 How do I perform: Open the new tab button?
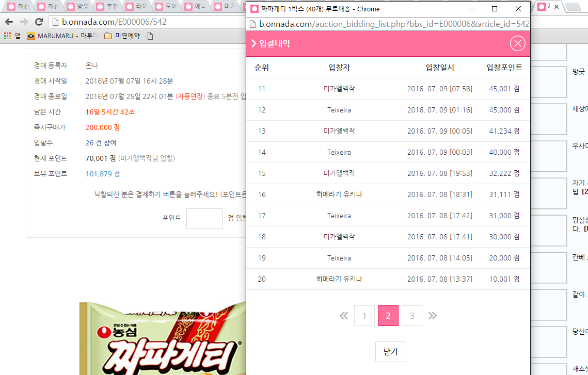(x=572, y=7)
